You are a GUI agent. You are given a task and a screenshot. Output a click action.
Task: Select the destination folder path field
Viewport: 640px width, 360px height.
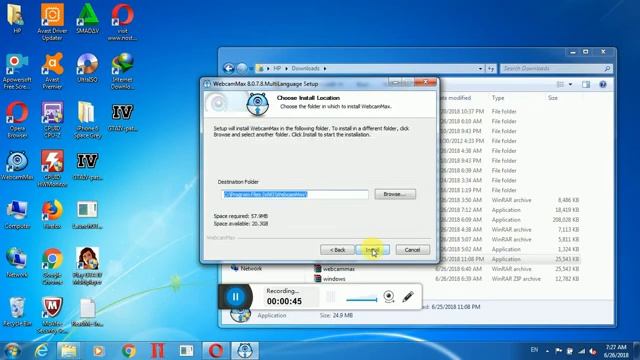coord(295,194)
